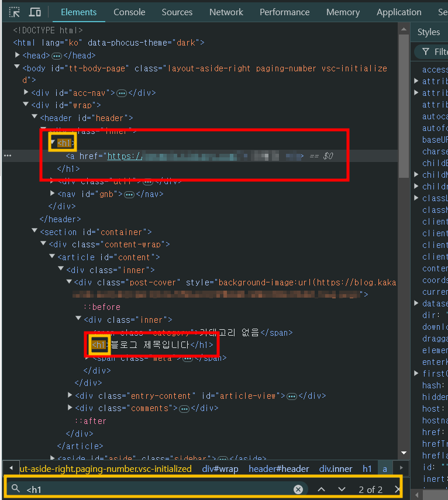The height and width of the screenshot is (500, 448).
Task: Expand the head element
Action: (x=18, y=55)
